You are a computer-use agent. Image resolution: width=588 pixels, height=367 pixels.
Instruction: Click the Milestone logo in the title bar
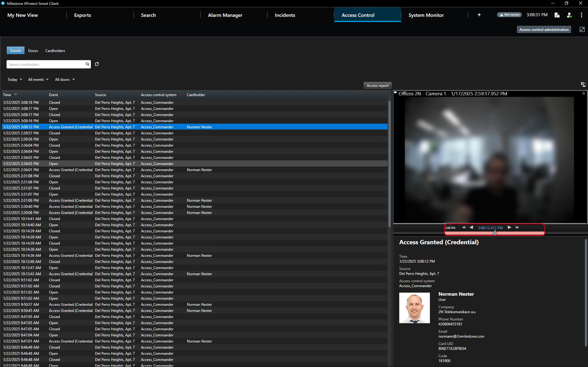tap(3, 3)
